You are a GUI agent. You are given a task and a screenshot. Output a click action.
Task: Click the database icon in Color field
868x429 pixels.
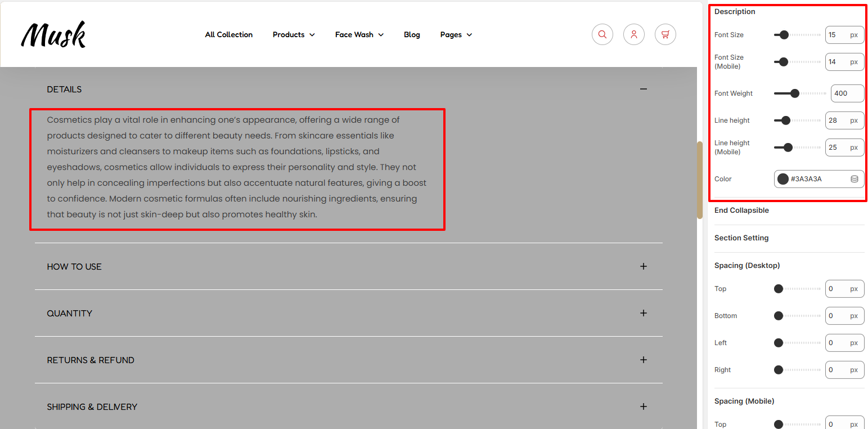coord(854,179)
